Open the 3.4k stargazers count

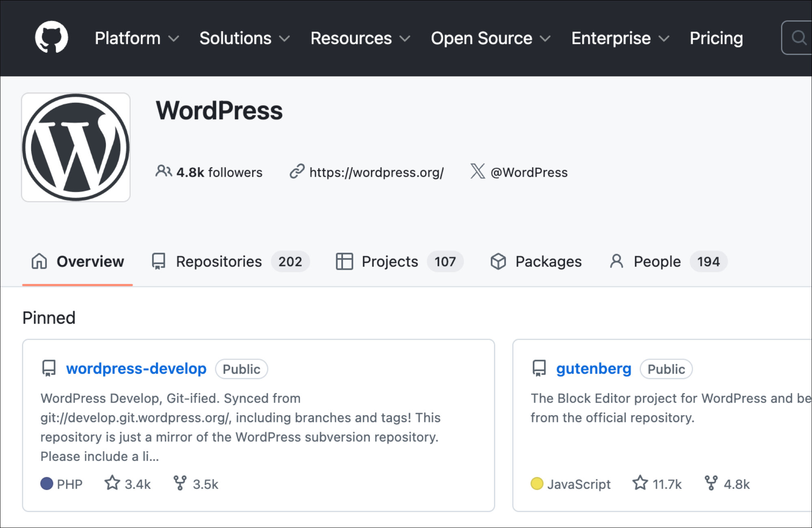point(138,484)
